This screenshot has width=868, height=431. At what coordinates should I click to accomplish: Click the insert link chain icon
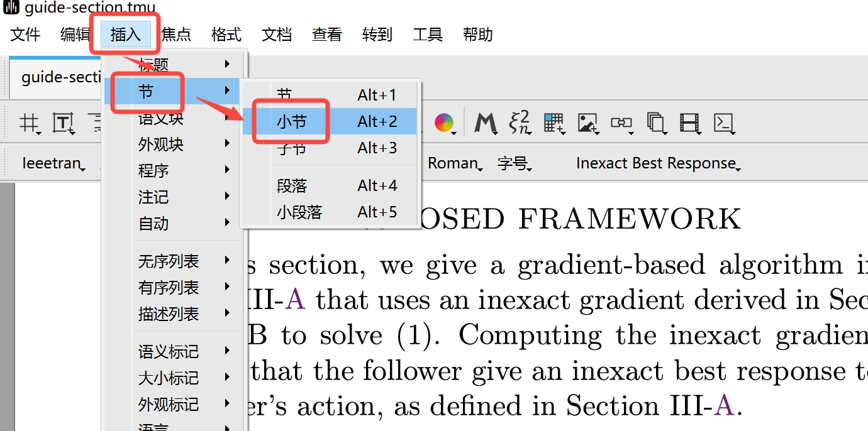[x=622, y=123]
